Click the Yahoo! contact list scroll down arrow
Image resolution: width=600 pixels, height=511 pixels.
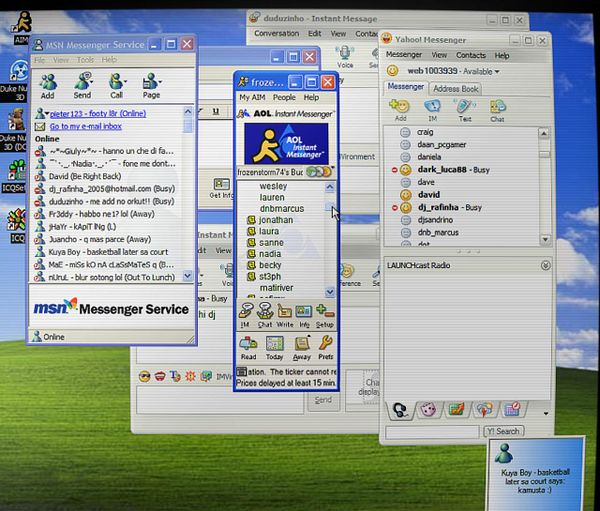point(545,240)
